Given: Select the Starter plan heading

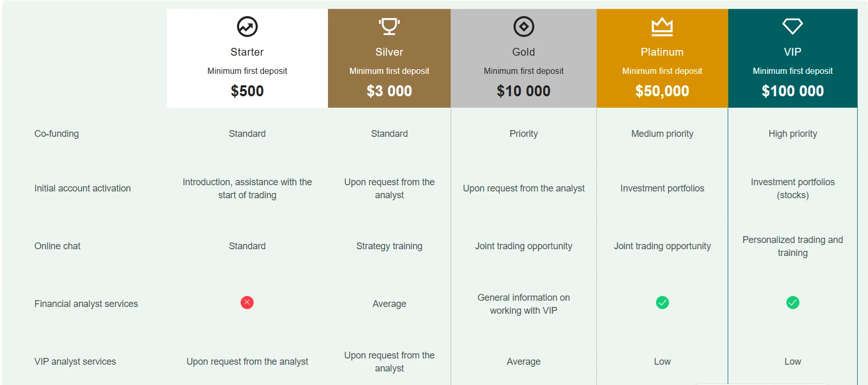Looking at the screenshot, I should point(247,52).
